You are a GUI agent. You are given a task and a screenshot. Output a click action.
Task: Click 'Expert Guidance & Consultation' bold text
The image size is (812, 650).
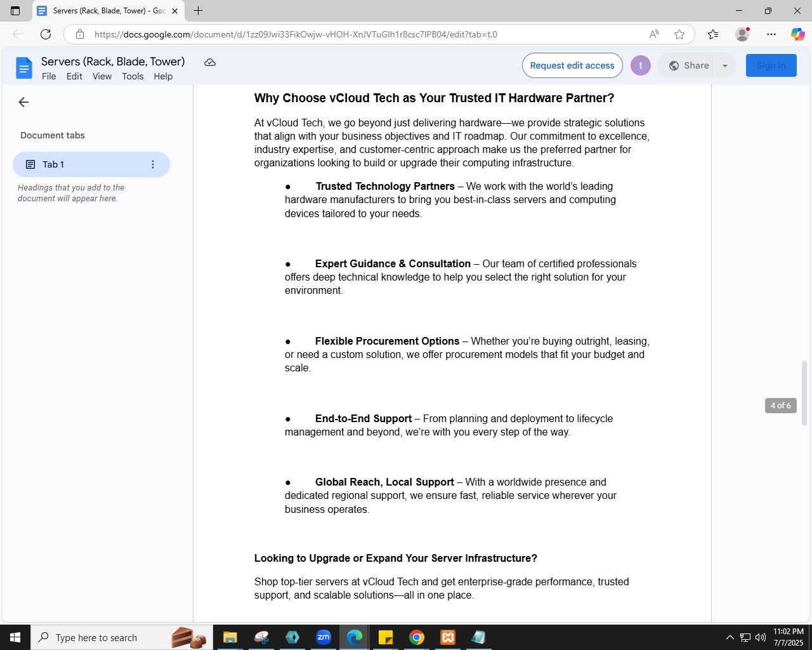(393, 263)
